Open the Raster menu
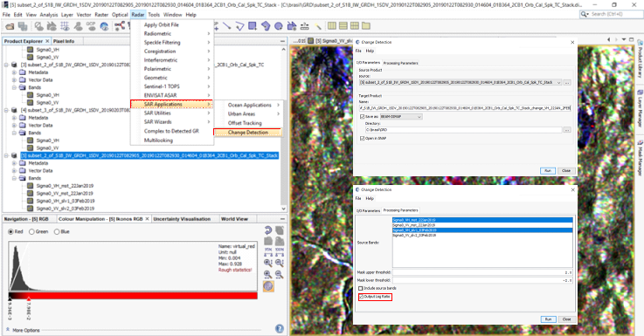Viewport: 644px width, 336px height. pyautogui.click(x=101, y=14)
